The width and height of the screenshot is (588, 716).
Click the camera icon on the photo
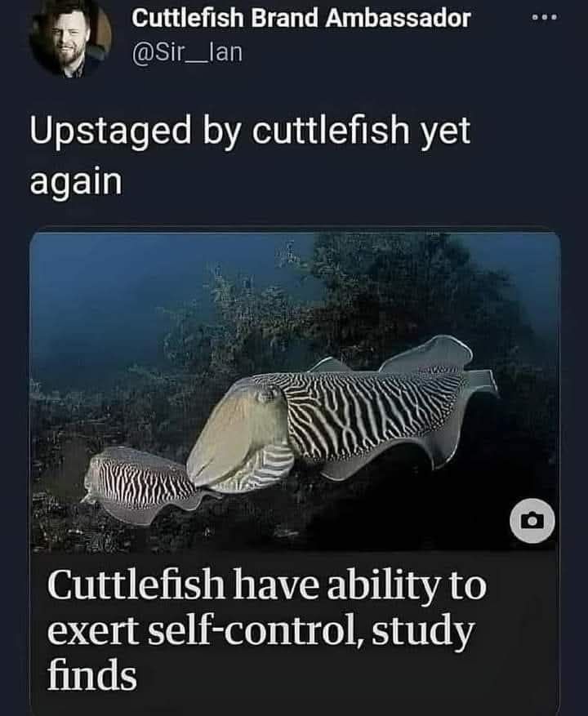point(532,521)
